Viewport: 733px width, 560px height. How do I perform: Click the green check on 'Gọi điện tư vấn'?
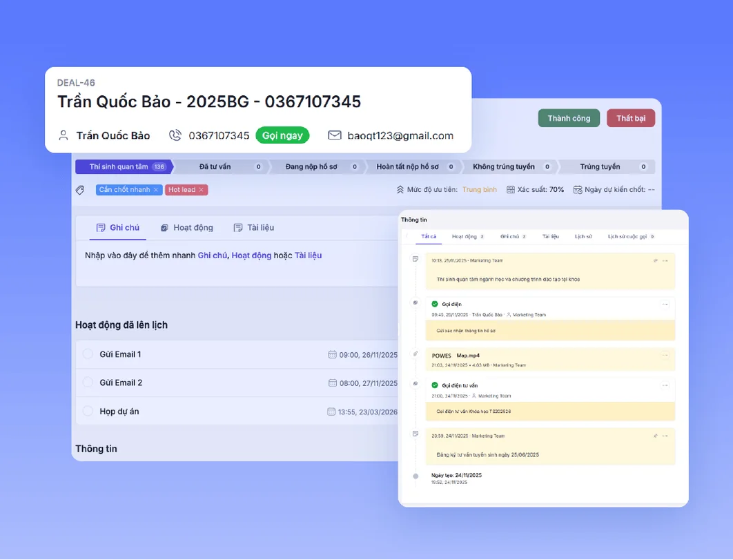pos(435,385)
